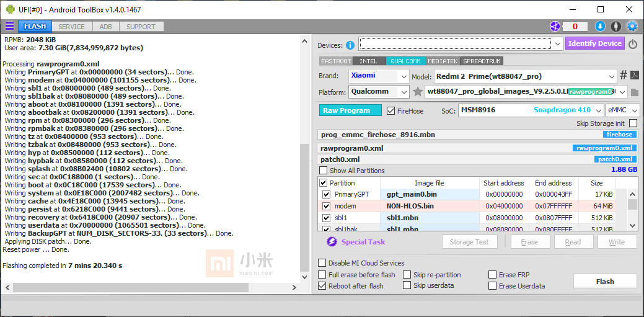This screenshot has width=644, height=317.
Task: Click the purple network globe icon
Action: 555,26
